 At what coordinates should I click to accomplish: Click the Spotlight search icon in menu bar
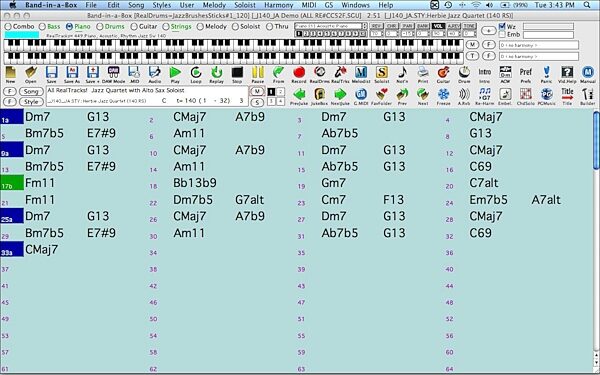[587, 5]
